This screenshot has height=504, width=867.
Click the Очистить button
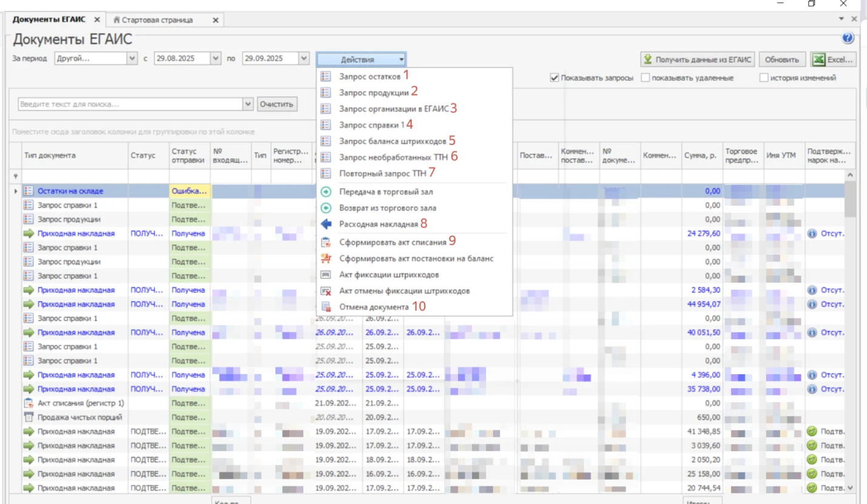pos(277,104)
